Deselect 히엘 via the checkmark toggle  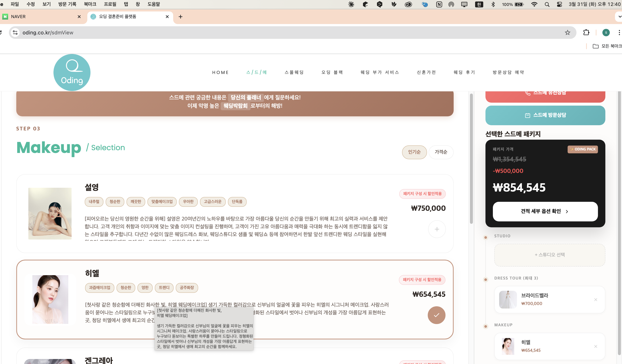(x=436, y=315)
